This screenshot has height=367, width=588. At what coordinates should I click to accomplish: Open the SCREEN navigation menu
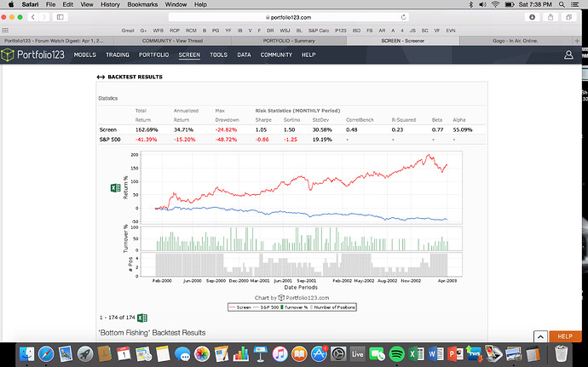189,55
